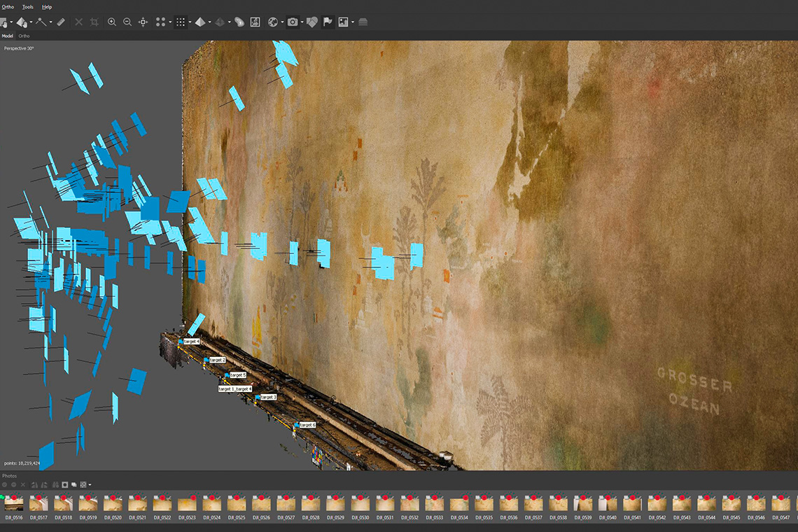Screen dimensions: 798x532
Task: Click the Zoom In magnifier icon
Action: pos(112,22)
